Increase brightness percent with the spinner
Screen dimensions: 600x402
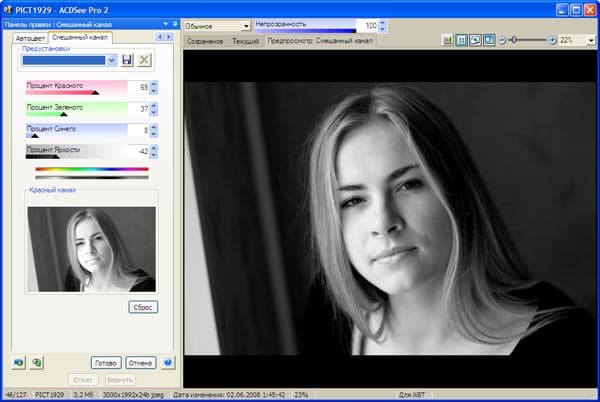[153, 148]
